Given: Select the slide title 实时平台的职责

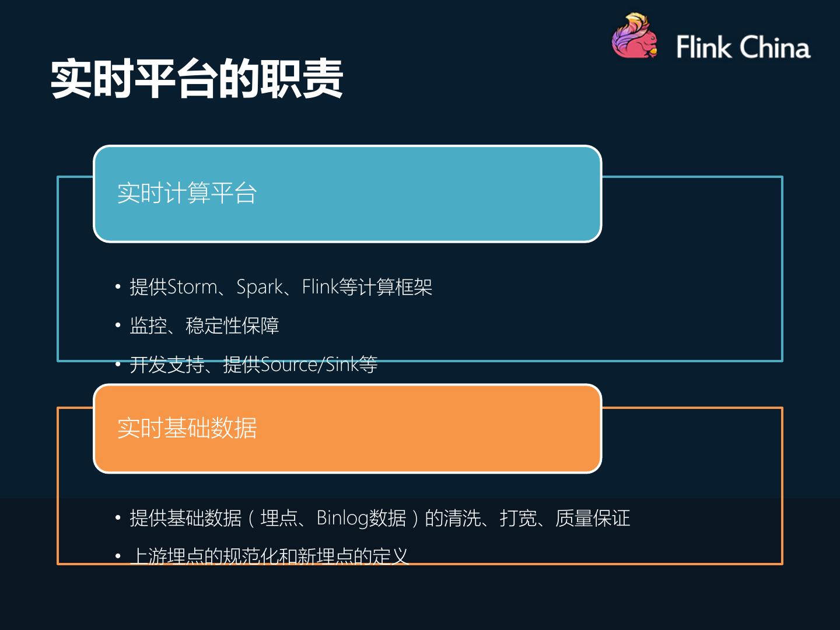Looking at the screenshot, I should [x=197, y=79].
